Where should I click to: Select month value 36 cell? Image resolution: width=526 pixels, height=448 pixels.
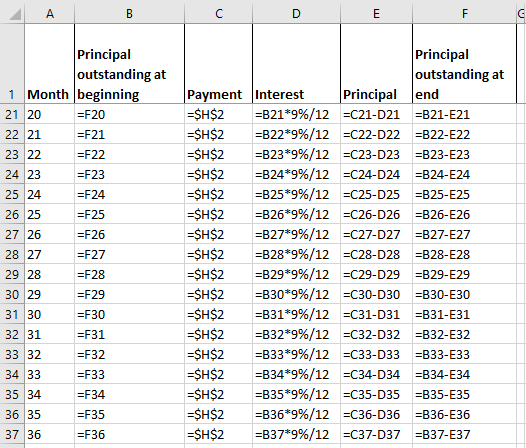[x=49, y=434]
